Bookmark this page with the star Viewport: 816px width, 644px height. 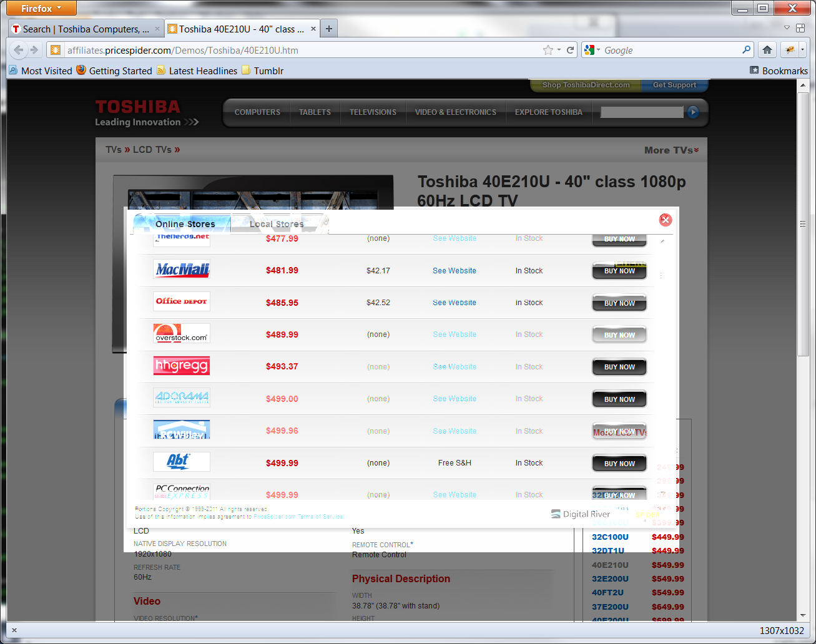coord(548,50)
